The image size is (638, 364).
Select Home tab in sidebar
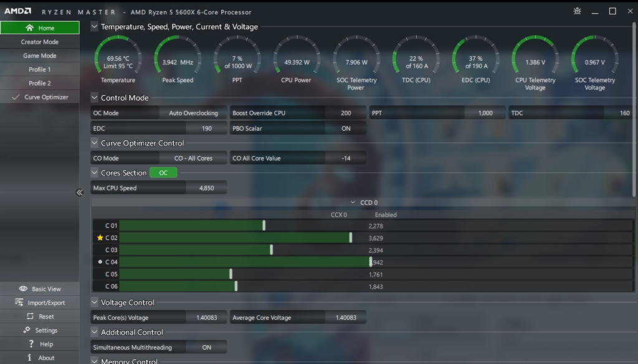40,27
